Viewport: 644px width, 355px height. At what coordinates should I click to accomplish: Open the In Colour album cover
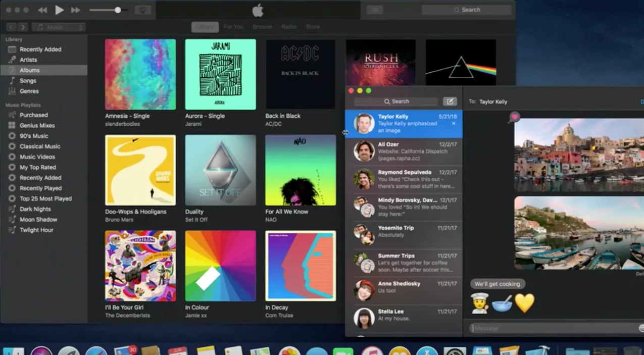[220, 266]
